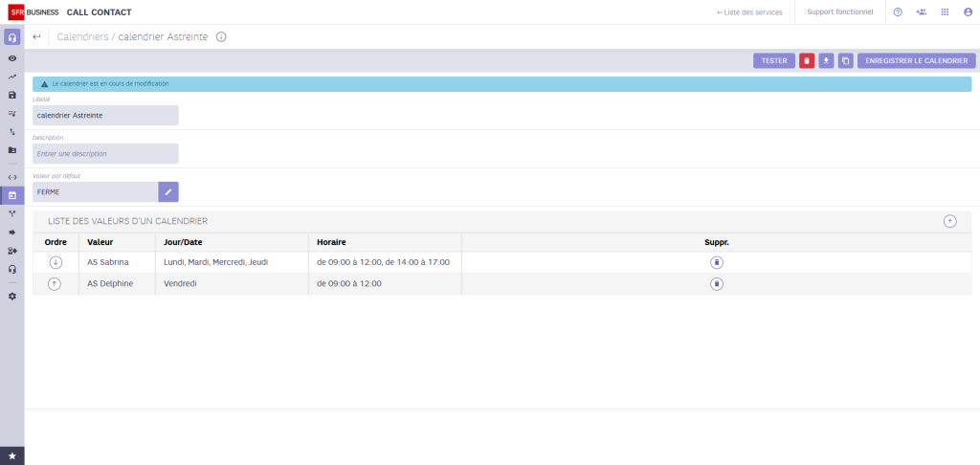
Task: Open Liste des services link
Action: 749,12
